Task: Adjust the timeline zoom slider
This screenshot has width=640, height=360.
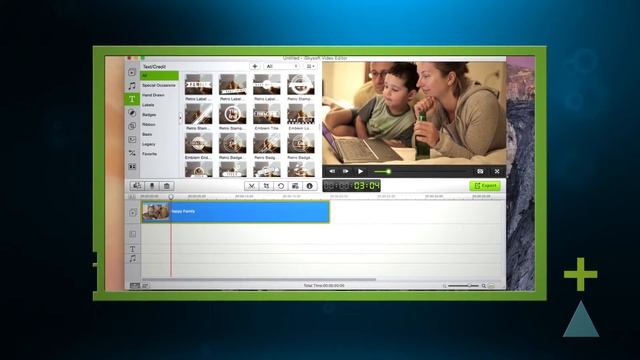Action: [x=464, y=286]
